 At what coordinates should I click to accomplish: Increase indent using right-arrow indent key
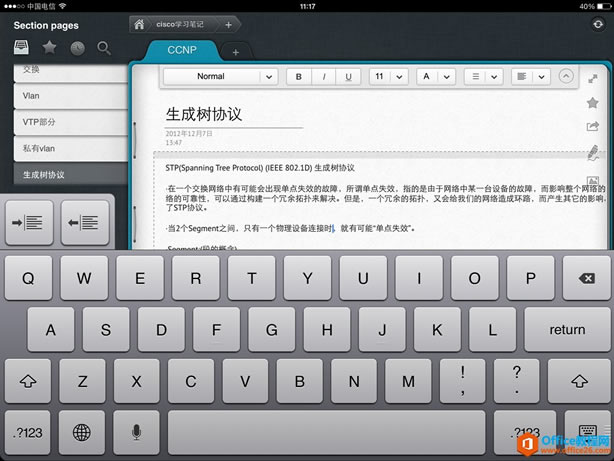pyautogui.click(x=29, y=223)
